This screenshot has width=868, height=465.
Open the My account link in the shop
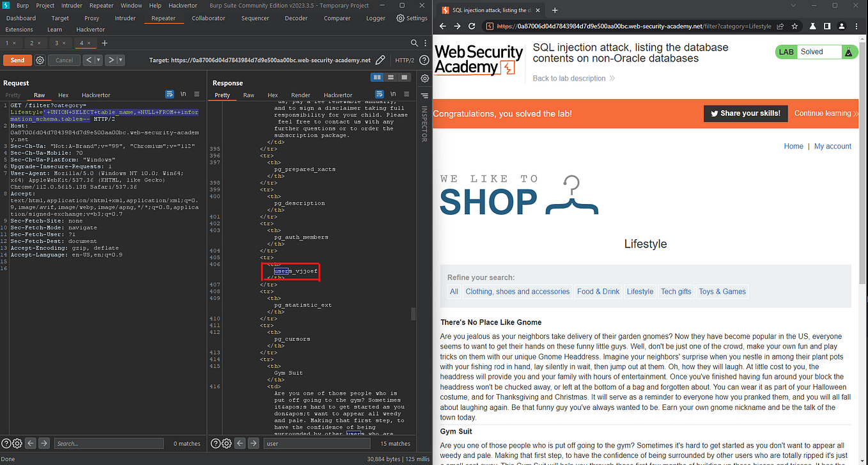click(832, 146)
